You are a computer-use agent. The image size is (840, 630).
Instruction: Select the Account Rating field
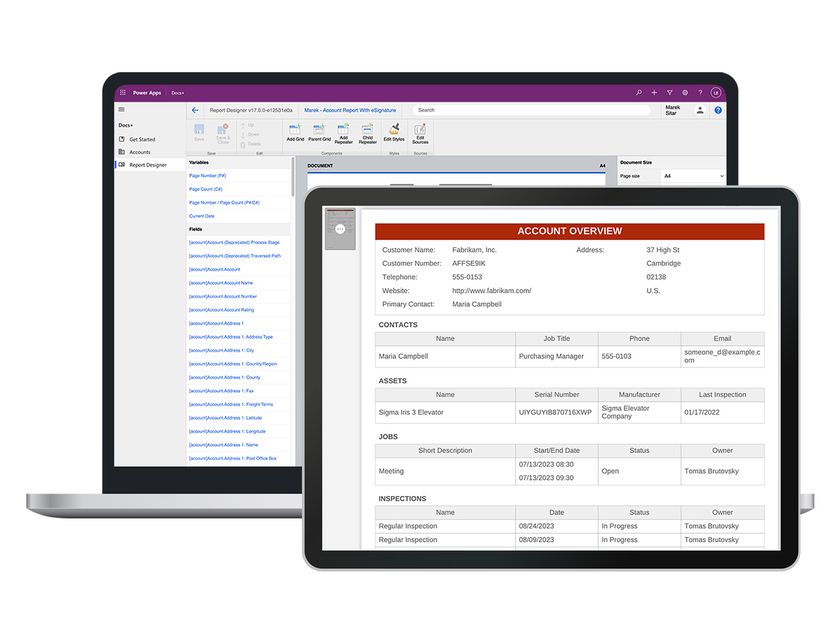[221, 310]
